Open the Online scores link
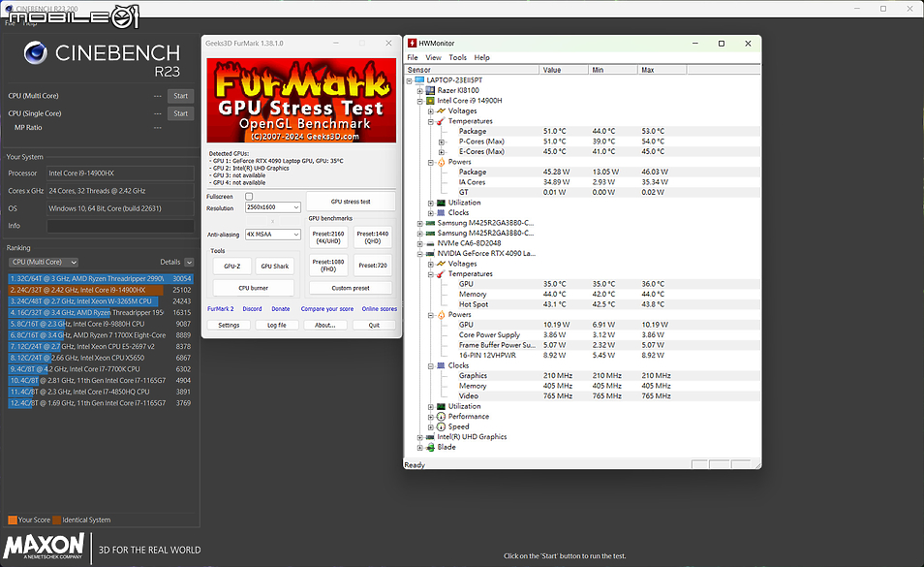This screenshot has width=924, height=567. pyautogui.click(x=380, y=309)
